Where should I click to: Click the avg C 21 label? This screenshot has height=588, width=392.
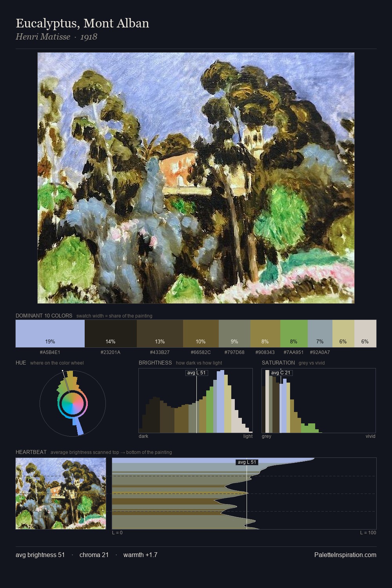coord(281,373)
